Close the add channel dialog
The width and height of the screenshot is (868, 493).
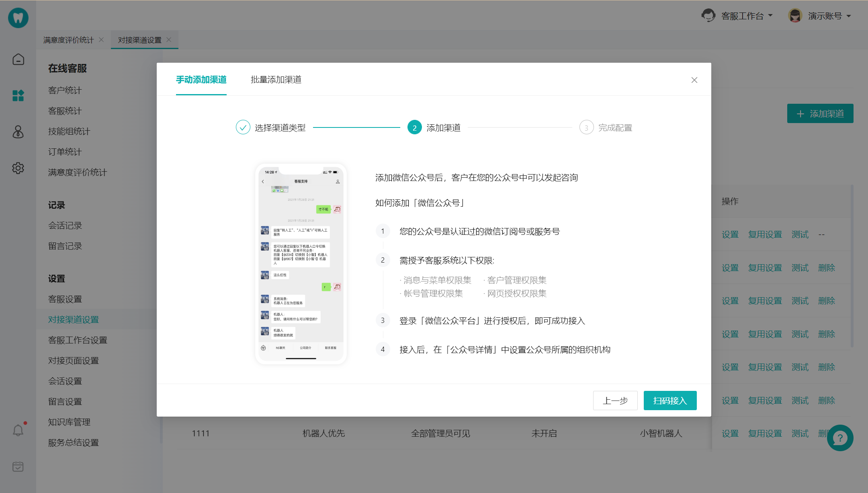click(x=694, y=80)
